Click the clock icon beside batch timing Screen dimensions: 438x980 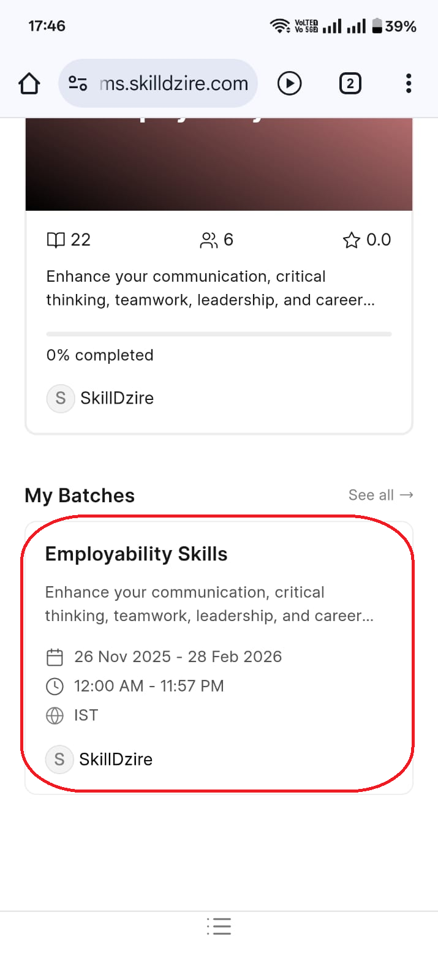point(55,687)
